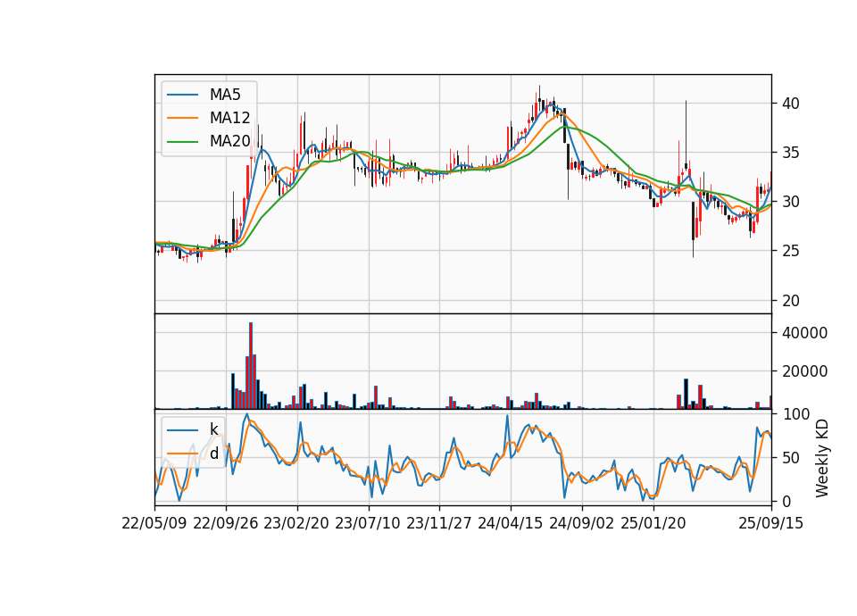The image size is (857, 616).
Task: Click the KD axis value 50
Action: coord(790,458)
